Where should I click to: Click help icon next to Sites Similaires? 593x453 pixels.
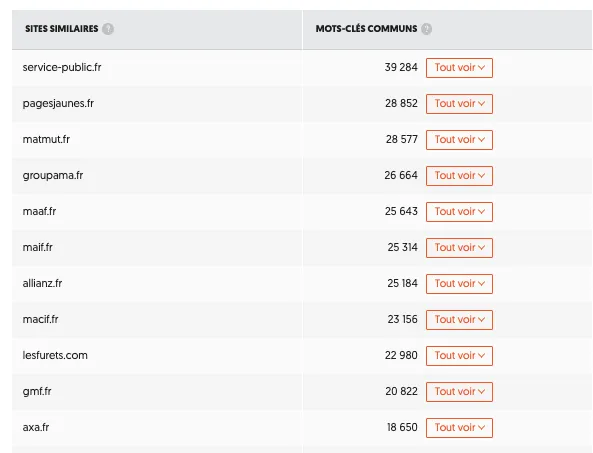point(108,29)
